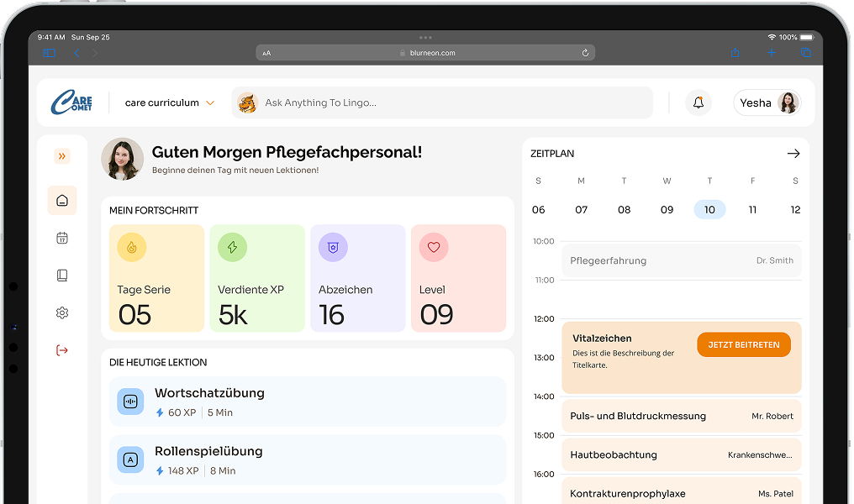The height and width of the screenshot is (504, 854).
Task: Click the Tage Serie streak card
Action: (156, 278)
